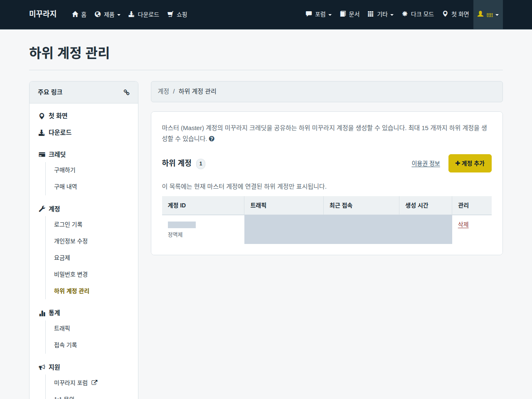Image resolution: width=532 pixels, height=399 pixels.
Task: Open 로그인 기록 sidebar item
Action: (68, 224)
